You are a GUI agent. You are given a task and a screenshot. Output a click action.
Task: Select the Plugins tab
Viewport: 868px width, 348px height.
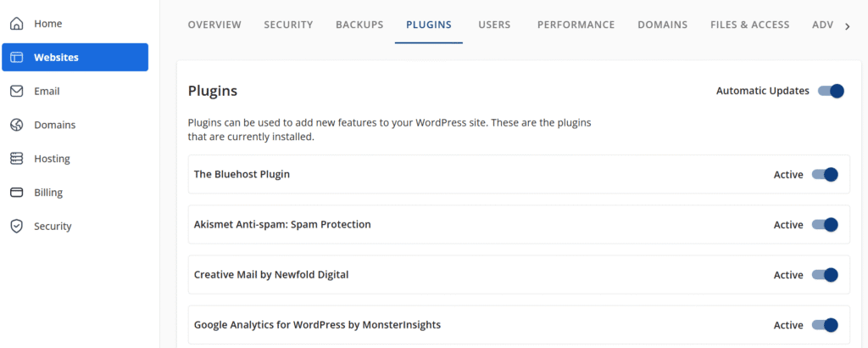[428, 25]
